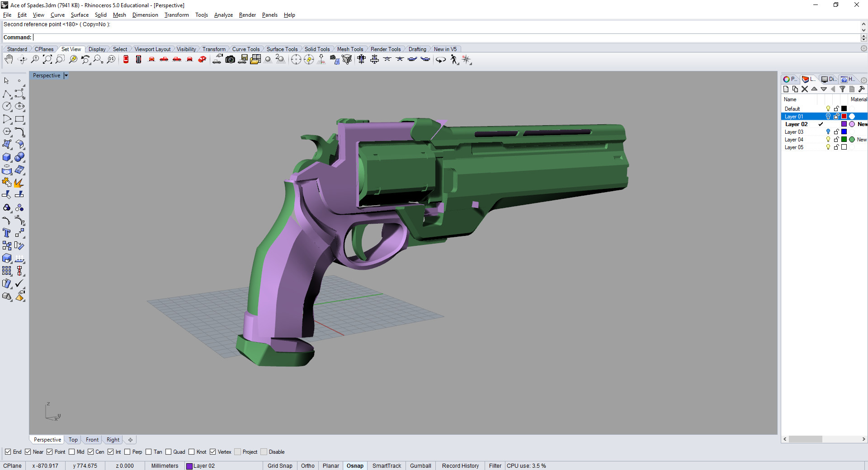Switch to the Right viewport tab
This screenshot has width=868, height=470.
point(113,440)
